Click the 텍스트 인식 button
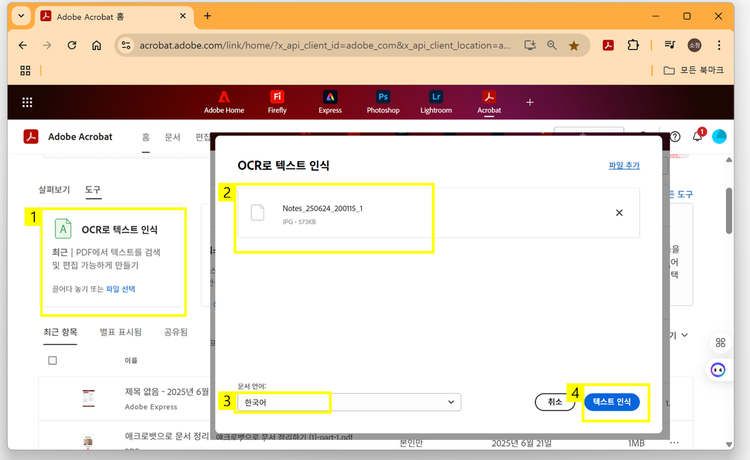Screen dimensions: 750x460 (612, 402)
